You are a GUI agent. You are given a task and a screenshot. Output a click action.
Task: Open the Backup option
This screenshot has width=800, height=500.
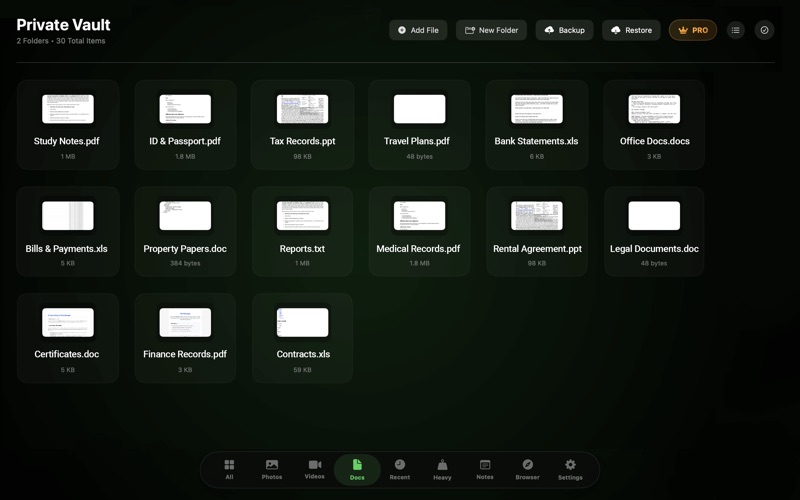point(564,30)
